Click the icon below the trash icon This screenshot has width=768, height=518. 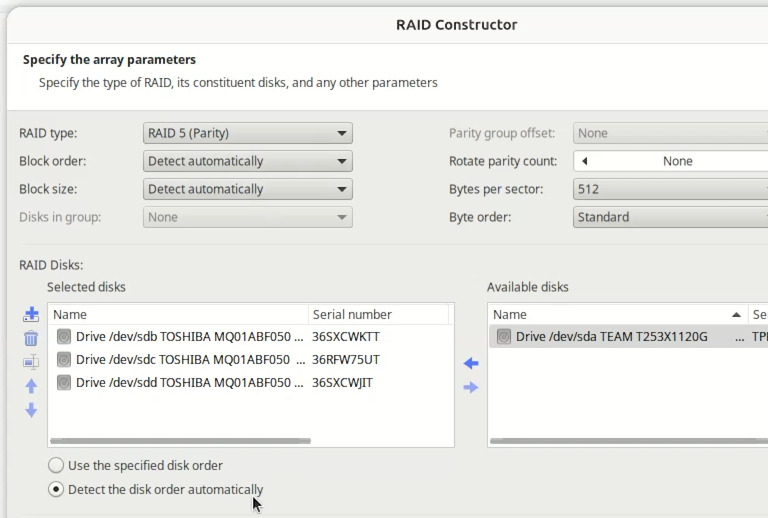pyautogui.click(x=31, y=362)
